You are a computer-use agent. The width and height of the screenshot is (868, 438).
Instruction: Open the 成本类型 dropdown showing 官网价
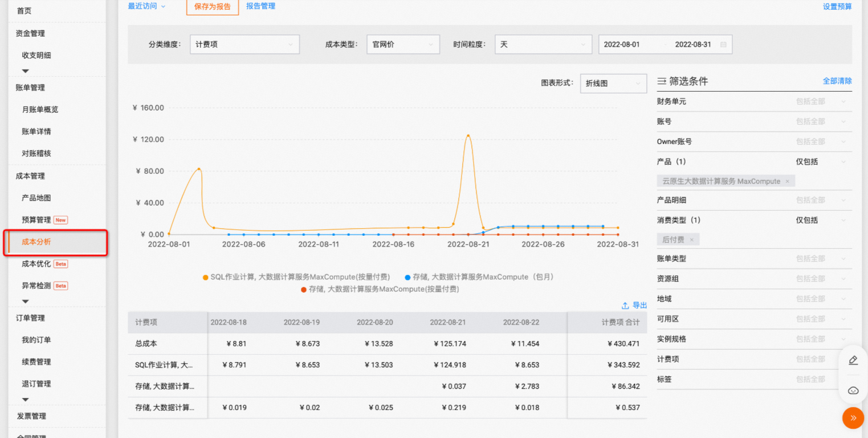(x=403, y=44)
